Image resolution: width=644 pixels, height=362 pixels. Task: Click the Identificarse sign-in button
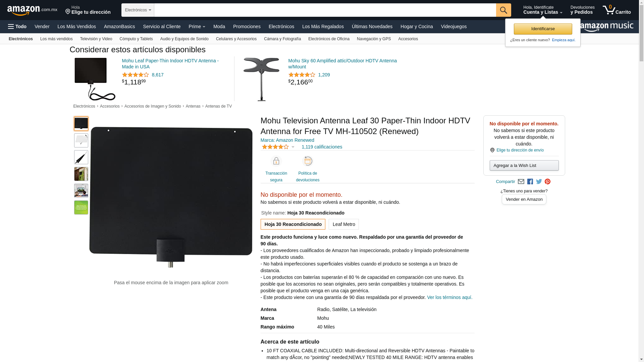point(543,29)
